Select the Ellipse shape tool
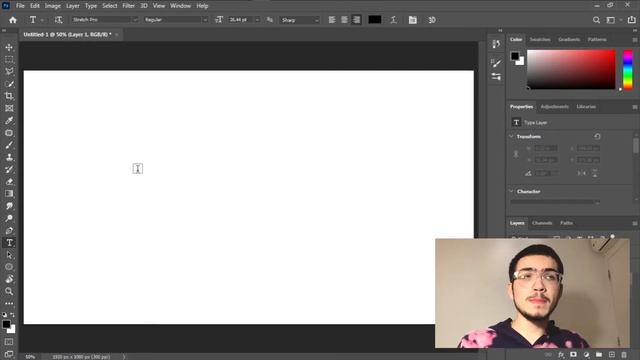Image resolution: width=640 pixels, height=360 pixels. pyautogui.click(x=9, y=267)
